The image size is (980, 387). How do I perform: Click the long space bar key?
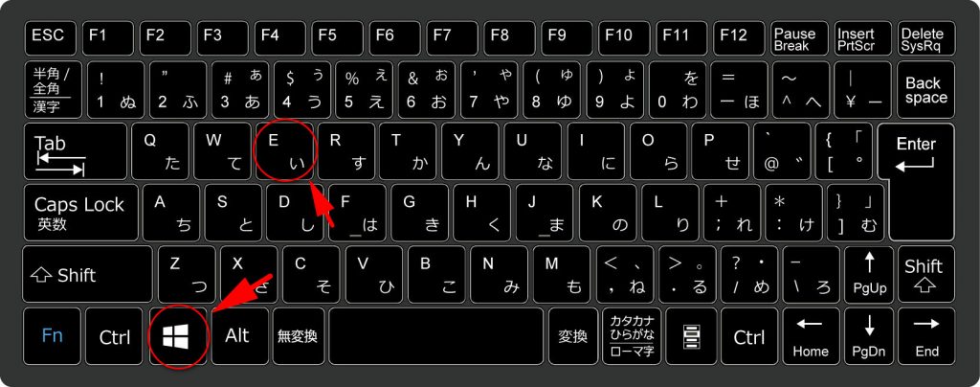click(x=436, y=336)
